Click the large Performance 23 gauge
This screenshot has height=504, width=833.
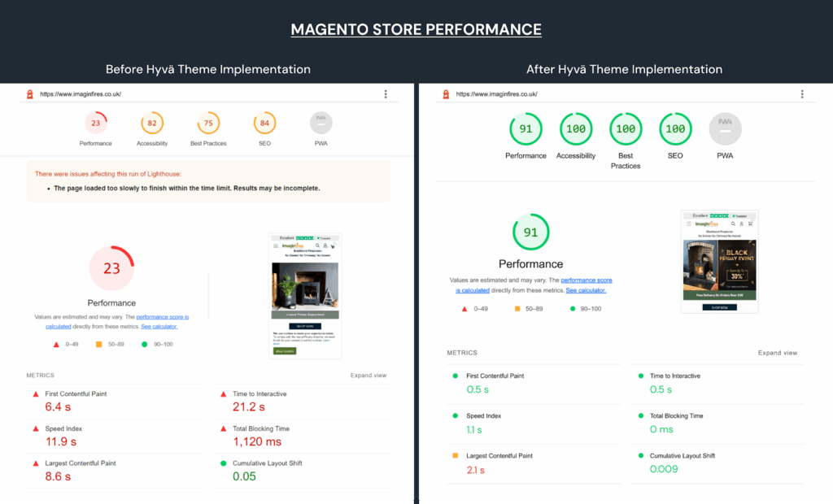[x=111, y=268]
